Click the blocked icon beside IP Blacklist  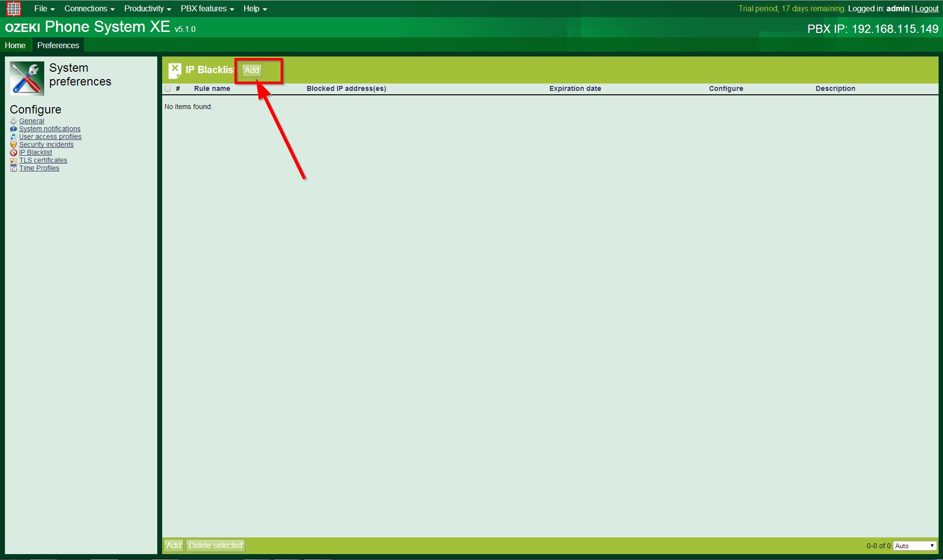(13, 153)
